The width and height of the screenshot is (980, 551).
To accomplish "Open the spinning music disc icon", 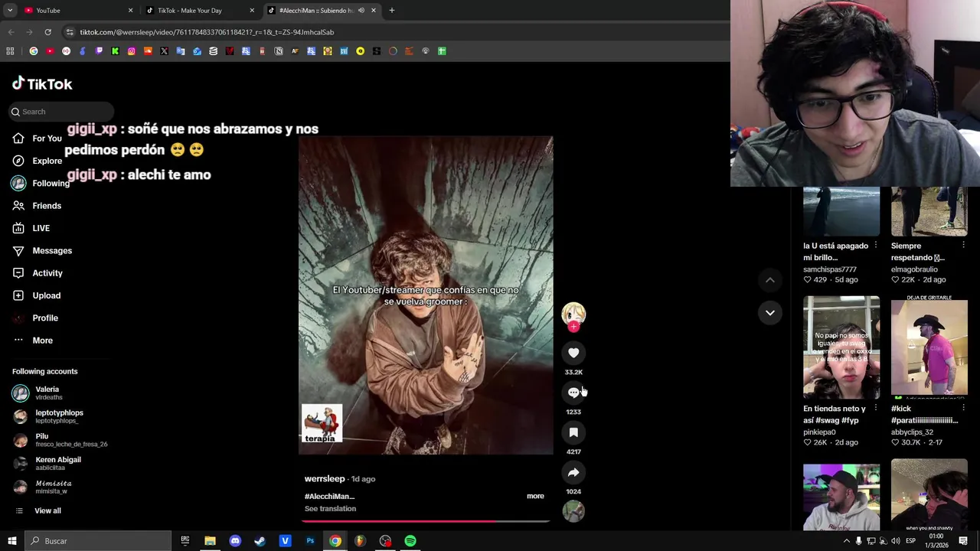I will click(573, 510).
